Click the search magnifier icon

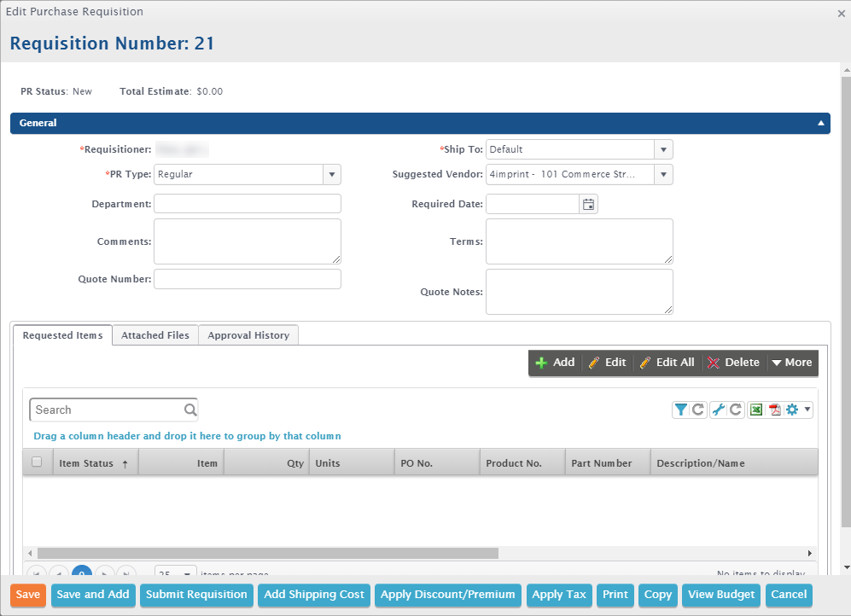click(x=190, y=410)
